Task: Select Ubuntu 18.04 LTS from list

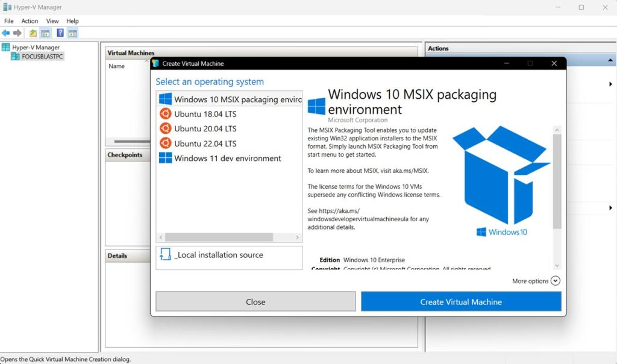Action: pos(205,114)
